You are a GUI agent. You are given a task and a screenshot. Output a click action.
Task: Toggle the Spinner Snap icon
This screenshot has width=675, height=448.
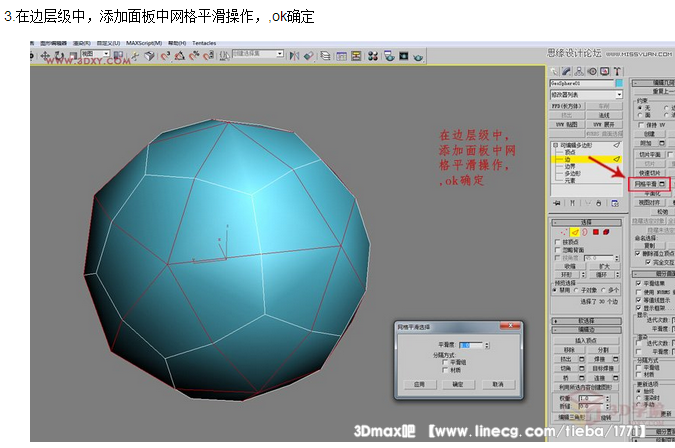tap(208, 56)
